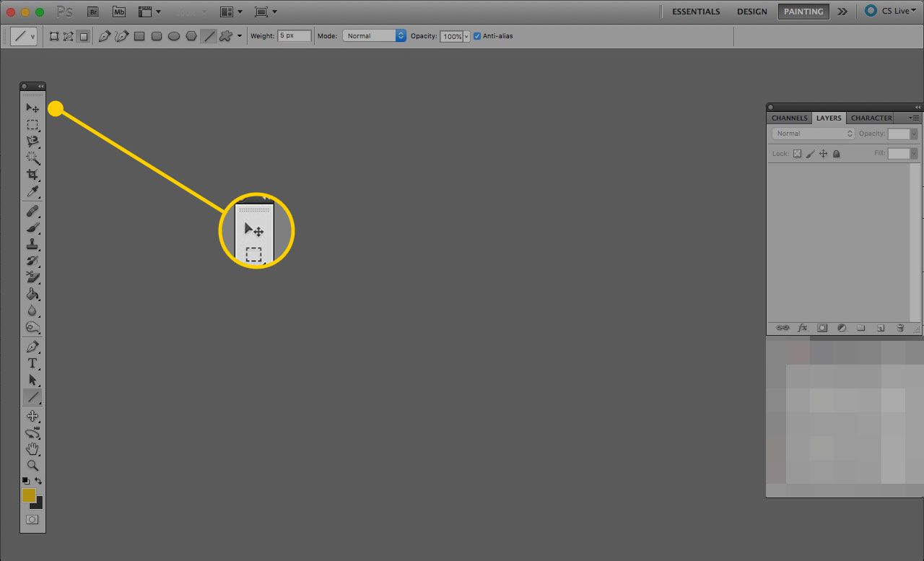Switch to the Channels tab

click(789, 118)
